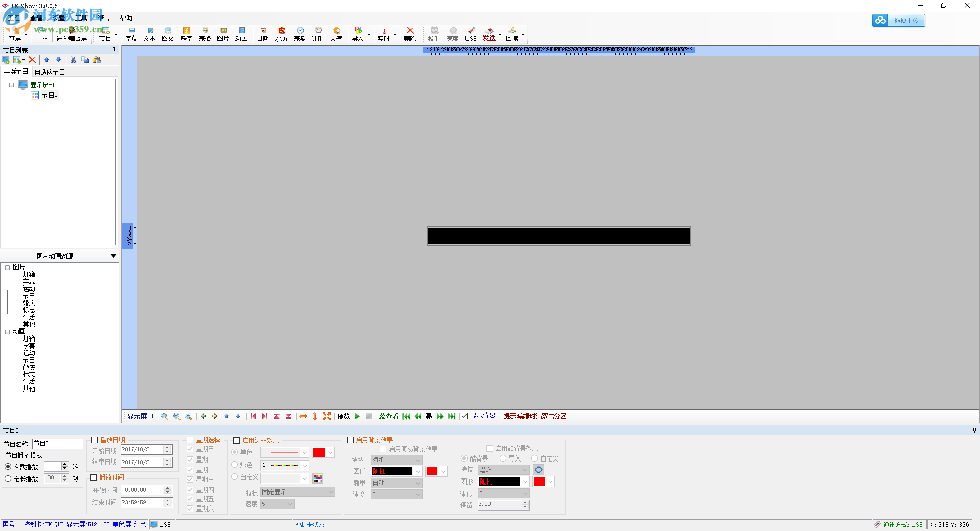Edit the 节目名称 input field
Image resolution: width=980 pixels, height=531 pixels.
[x=58, y=444]
